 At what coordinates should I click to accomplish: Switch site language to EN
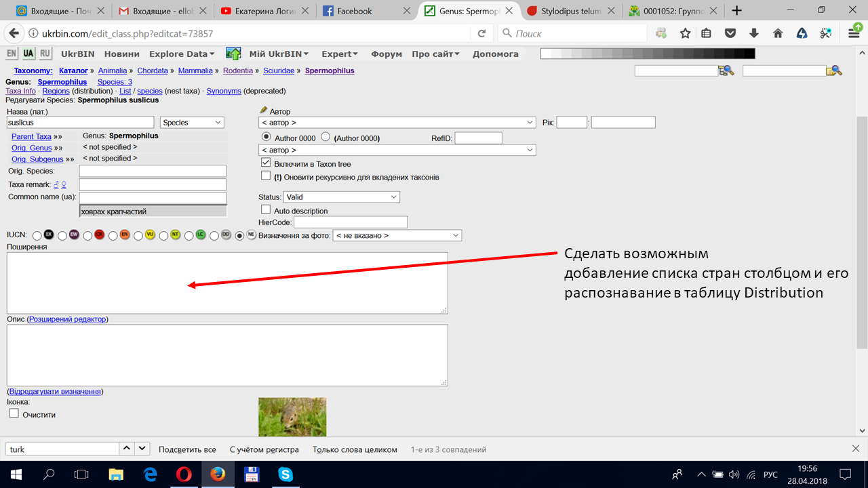click(12, 54)
